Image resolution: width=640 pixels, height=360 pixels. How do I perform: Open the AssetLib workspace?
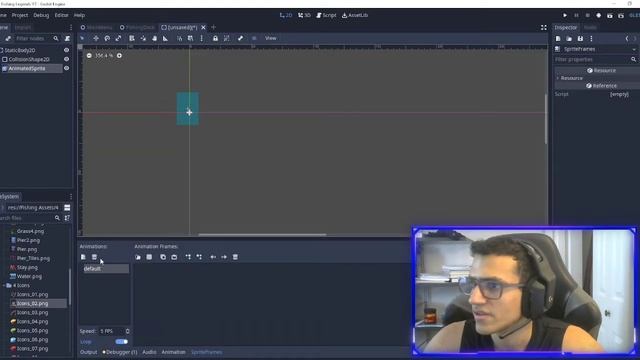355,15
